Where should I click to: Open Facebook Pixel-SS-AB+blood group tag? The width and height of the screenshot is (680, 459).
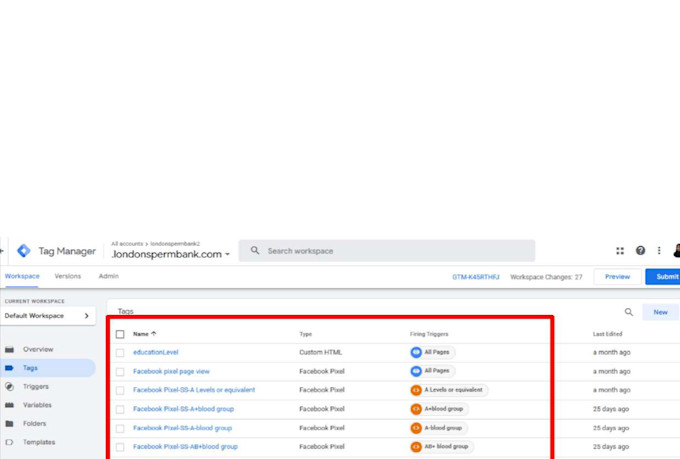185,446
